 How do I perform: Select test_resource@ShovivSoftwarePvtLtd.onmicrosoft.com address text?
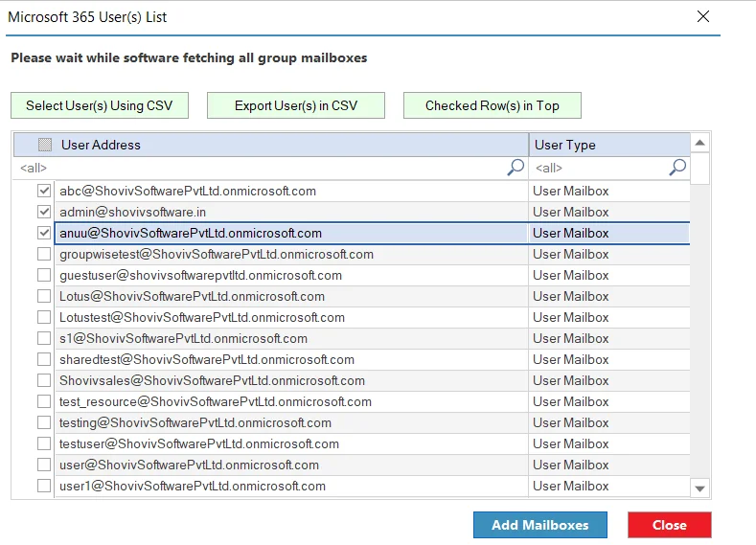point(216,402)
